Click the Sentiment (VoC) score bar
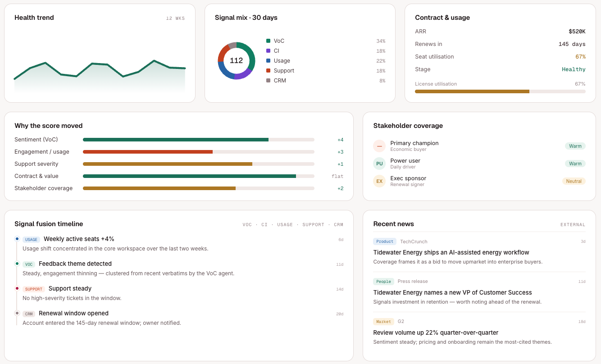 pyautogui.click(x=199, y=140)
